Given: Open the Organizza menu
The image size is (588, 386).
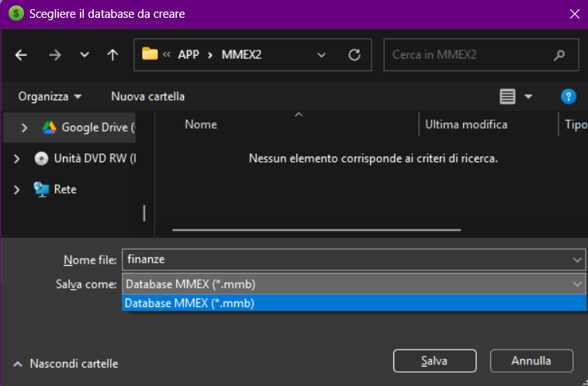Looking at the screenshot, I should coord(50,97).
